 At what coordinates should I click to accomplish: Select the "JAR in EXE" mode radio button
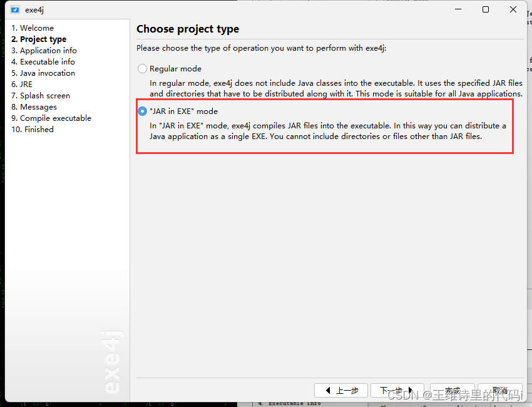pyautogui.click(x=142, y=111)
